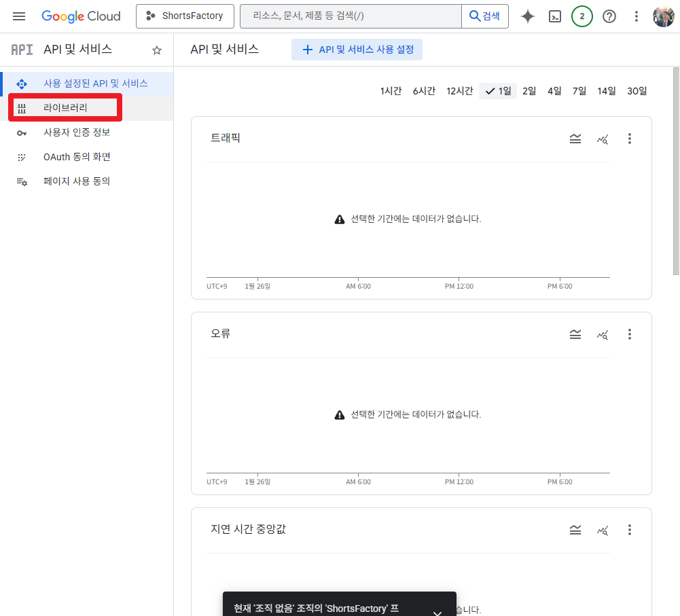
Task: Star API 및 서비스 as a favorite
Action: pyautogui.click(x=157, y=50)
